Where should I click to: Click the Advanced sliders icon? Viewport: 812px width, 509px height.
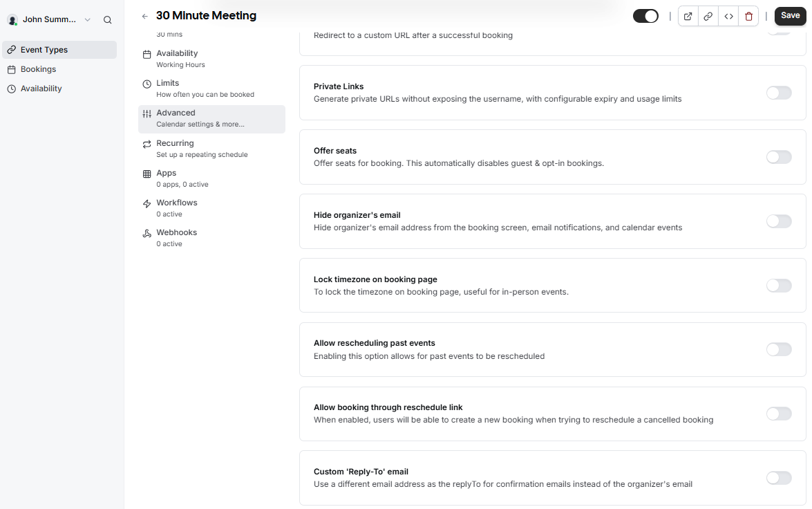[x=147, y=113]
